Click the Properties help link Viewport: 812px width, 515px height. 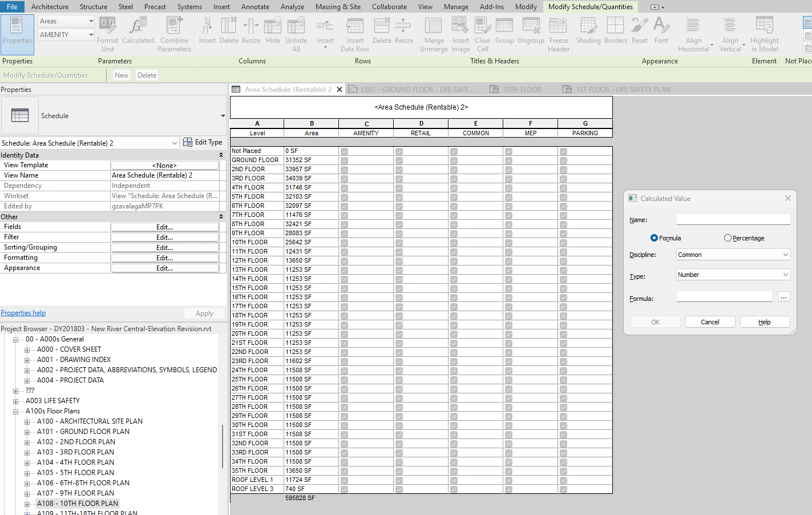(23, 312)
